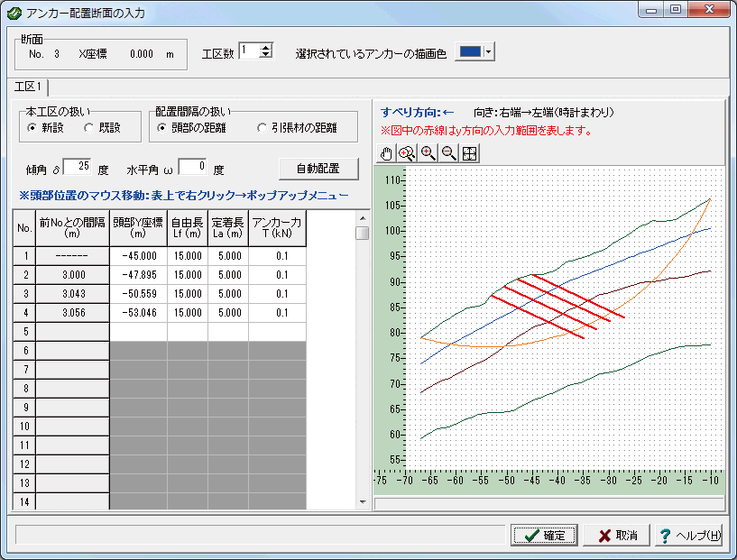Increase the 工区数 spinner value
737x560 pixels.
click(x=265, y=48)
